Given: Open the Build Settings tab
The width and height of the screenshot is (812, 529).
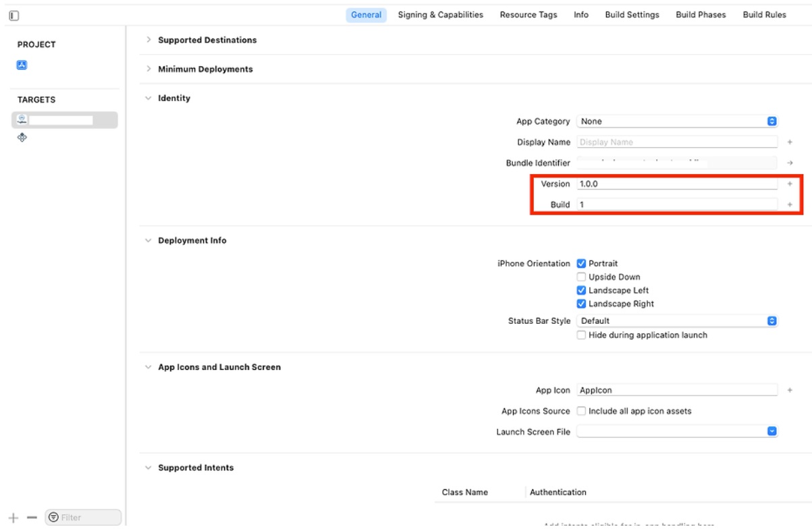Looking at the screenshot, I should tap(632, 15).
